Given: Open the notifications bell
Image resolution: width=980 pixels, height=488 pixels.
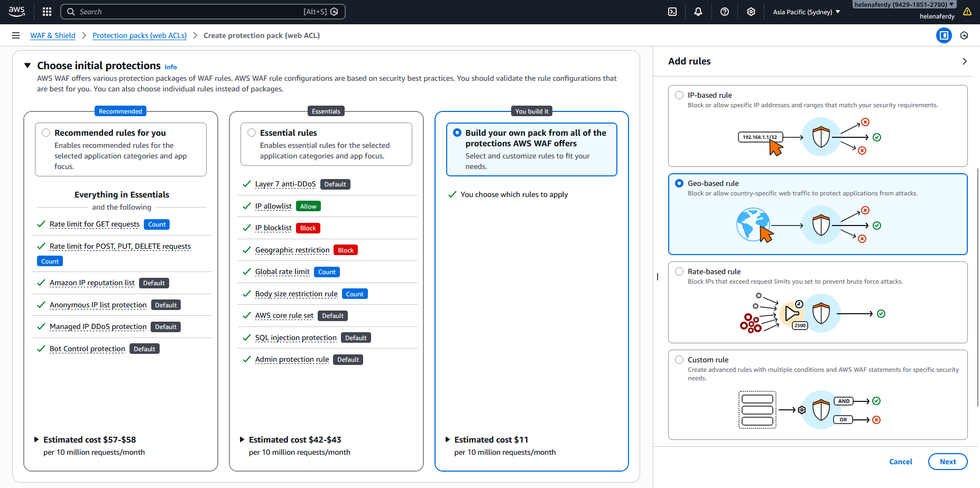Looking at the screenshot, I should 698,12.
